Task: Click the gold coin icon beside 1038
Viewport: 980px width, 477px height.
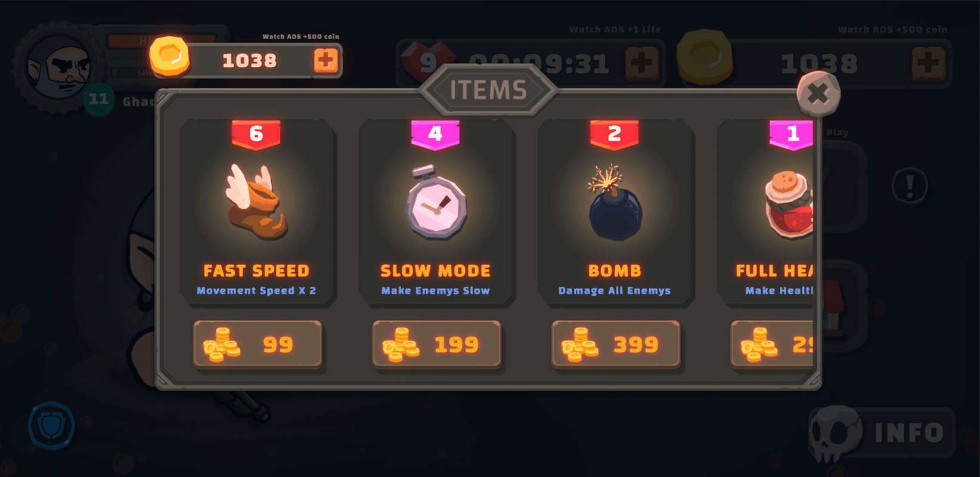Action: (x=169, y=56)
